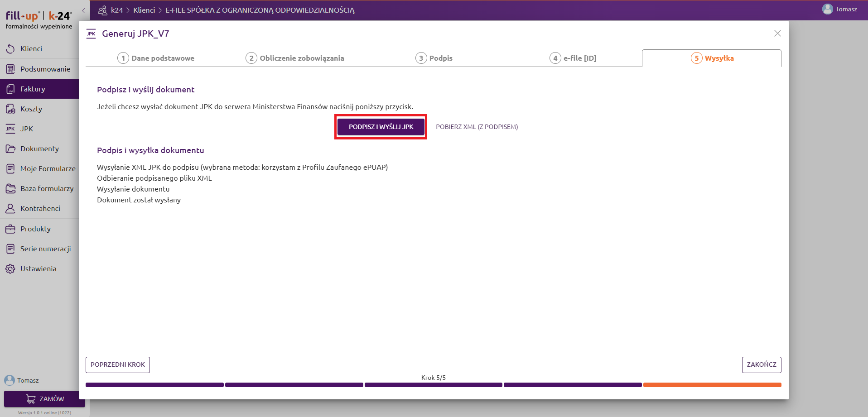Click the POPRZEDNI KROK button
Viewport: 868px width, 417px height.
(118, 365)
